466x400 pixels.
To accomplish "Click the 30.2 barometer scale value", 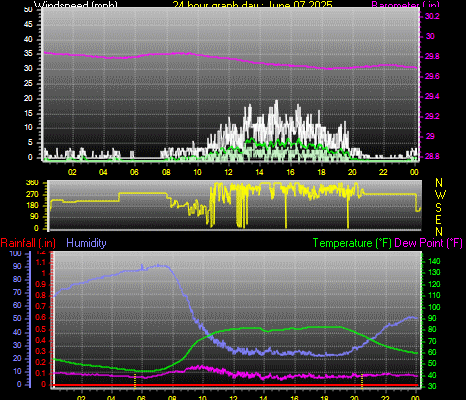I will 432,16.
